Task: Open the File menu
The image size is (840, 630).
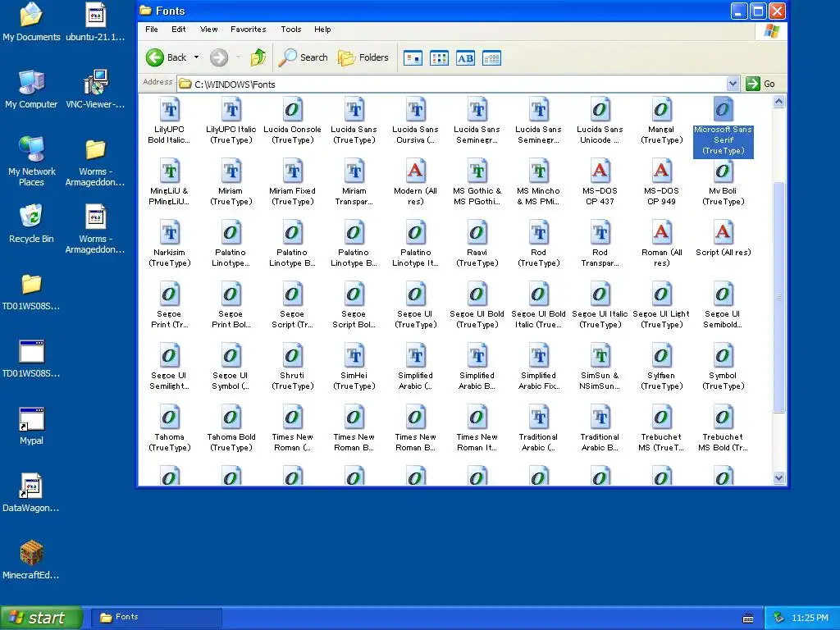Action: tap(152, 30)
